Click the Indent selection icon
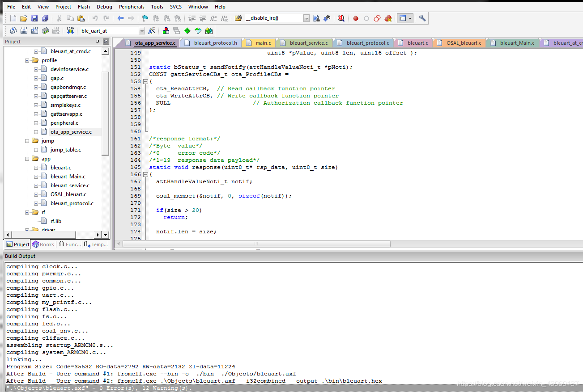This screenshot has width=583, height=392. [192, 18]
